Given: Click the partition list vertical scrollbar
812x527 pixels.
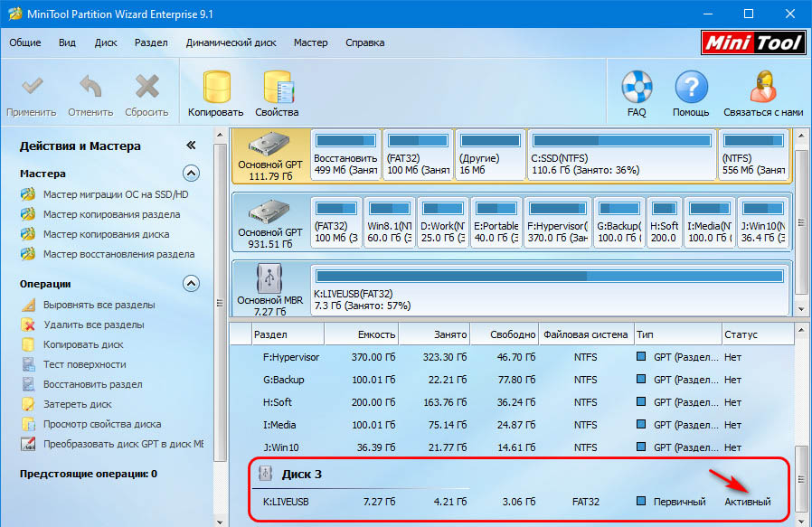Looking at the screenshot, I should [x=800, y=479].
